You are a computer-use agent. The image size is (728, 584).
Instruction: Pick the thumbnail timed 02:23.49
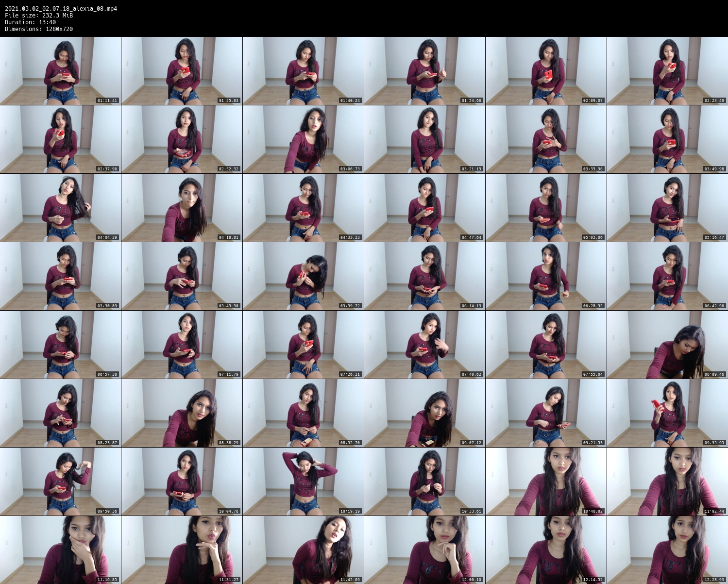click(667, 71)
